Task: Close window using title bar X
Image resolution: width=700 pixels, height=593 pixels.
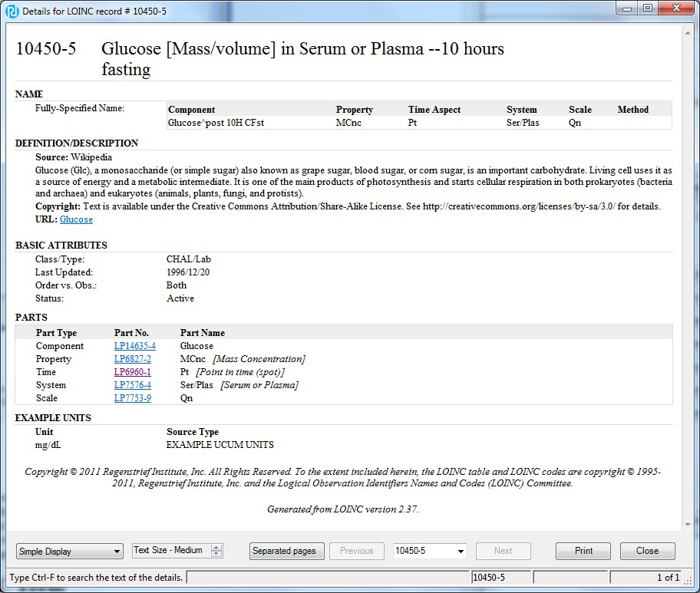Action: point(676,8)
